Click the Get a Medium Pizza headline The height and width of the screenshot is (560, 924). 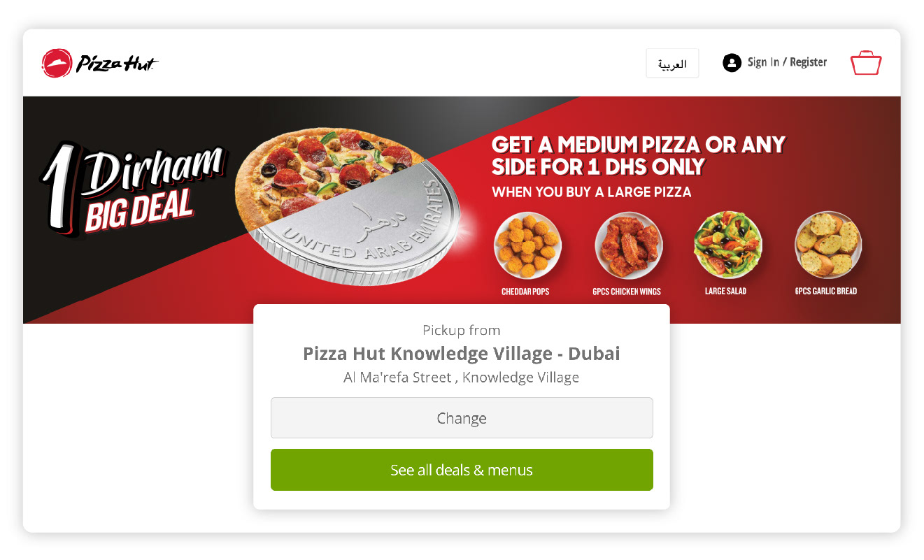click(639, 156)
